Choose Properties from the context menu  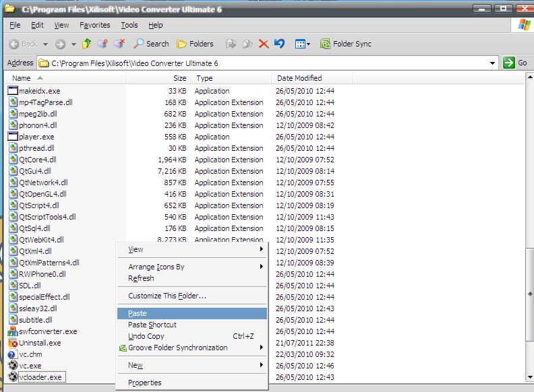[x=192, y=383]
